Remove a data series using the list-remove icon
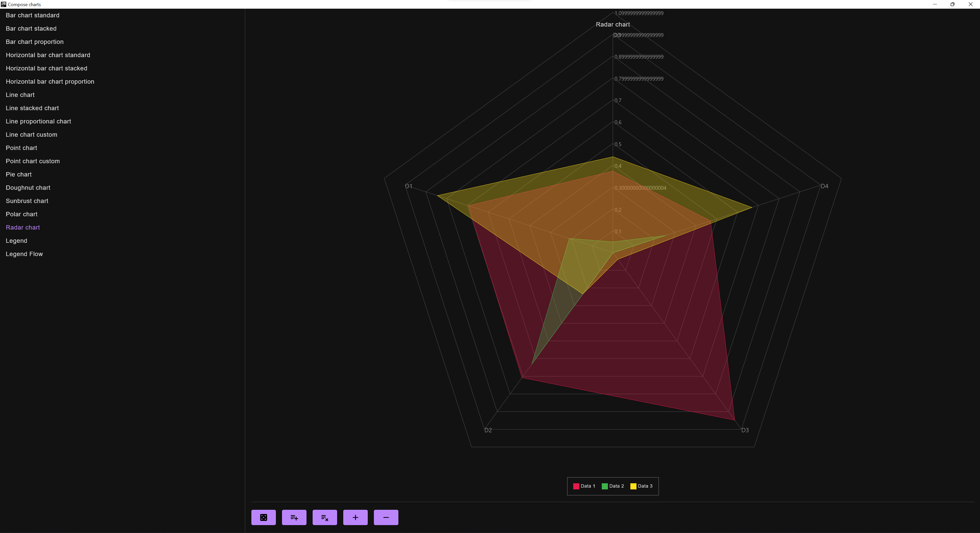 click(x=325, y=517)
